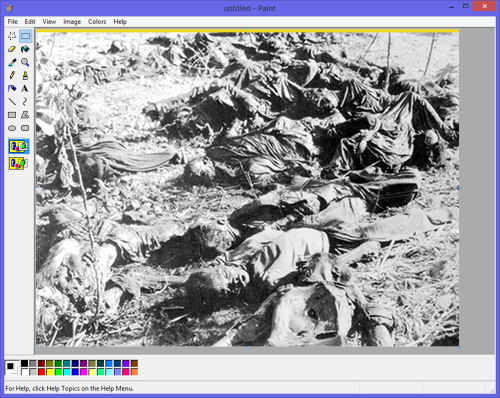Pick the Airbrush spray tool
The width and height of the screenshot is (500, 398).
coord(12,89)
